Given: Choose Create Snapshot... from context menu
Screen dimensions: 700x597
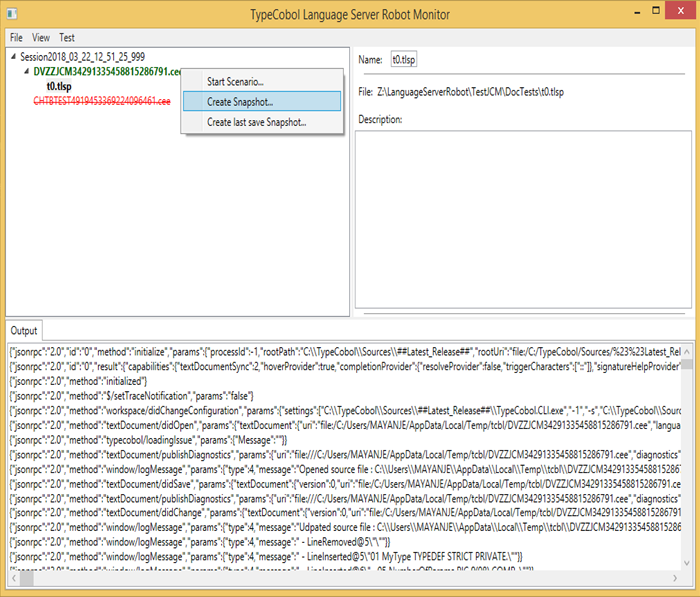Looking at the screenshot, I should point(262,102).
